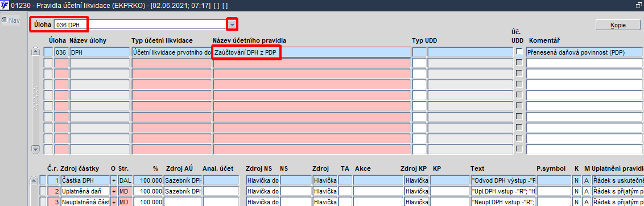
Task: Click the Zdroj NS value in Částka DPH row
Action: (x=263, y=180)
